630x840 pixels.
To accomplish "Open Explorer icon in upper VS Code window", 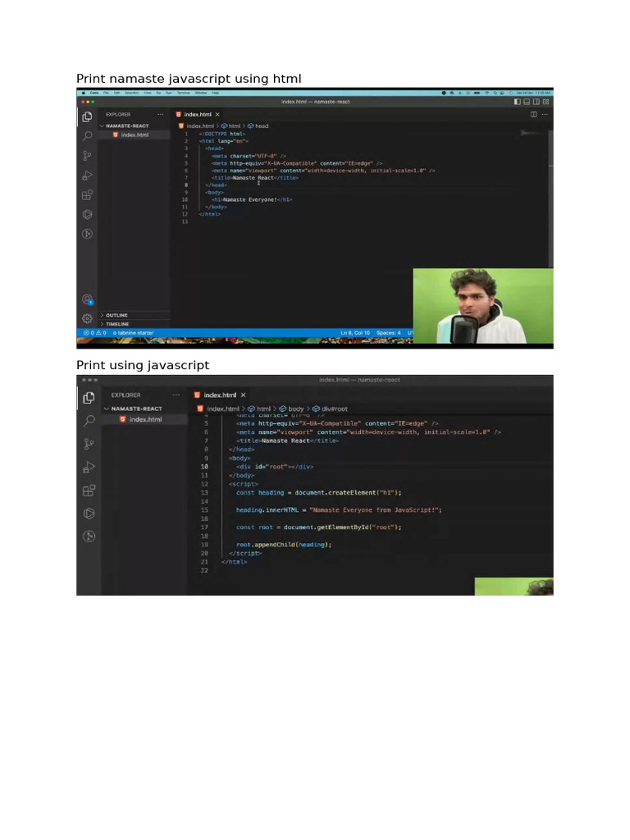I will tap(87, 116).
